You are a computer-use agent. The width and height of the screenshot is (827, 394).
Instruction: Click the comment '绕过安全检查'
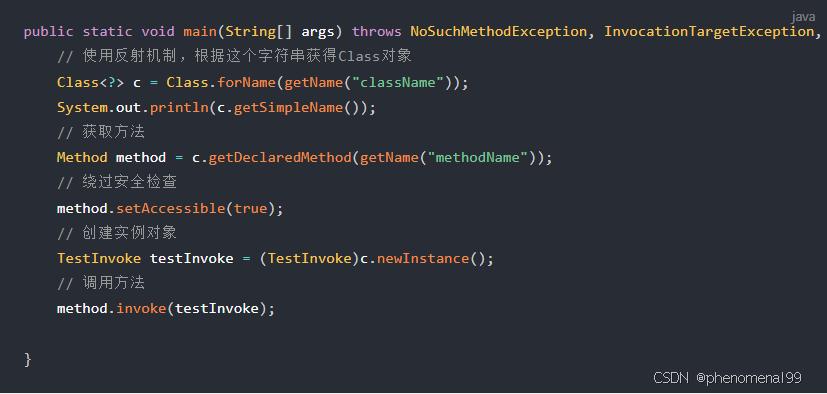(x=117, y=182)
